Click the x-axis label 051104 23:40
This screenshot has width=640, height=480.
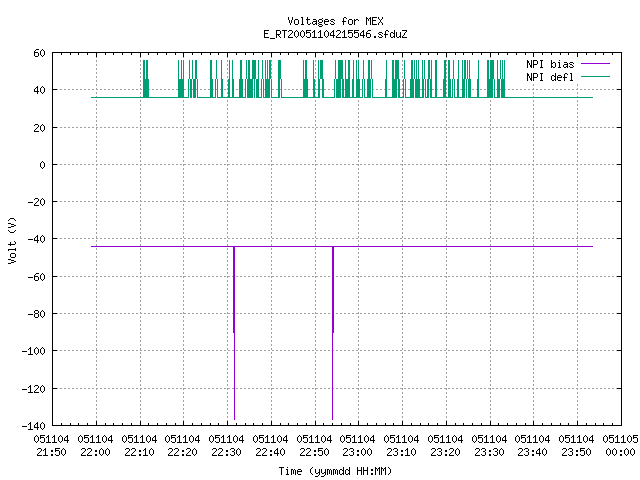point(533,446)
